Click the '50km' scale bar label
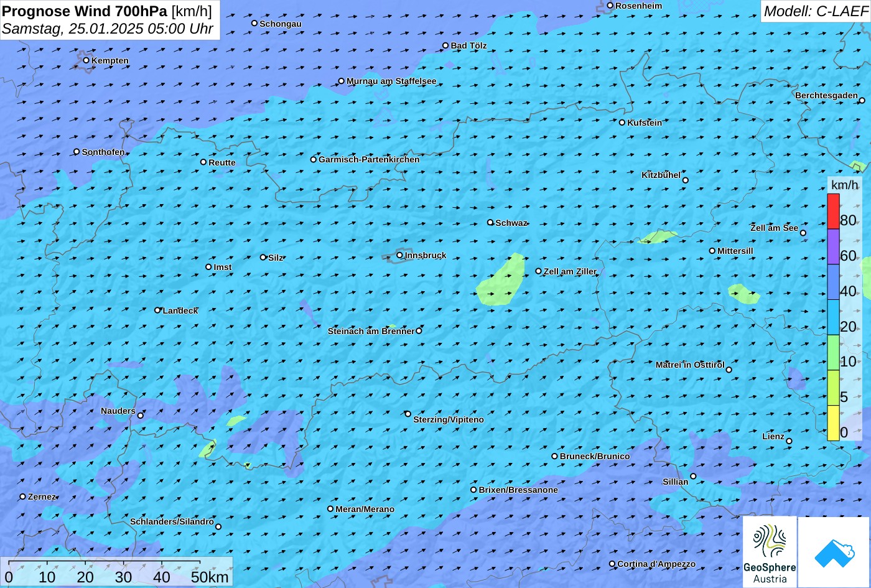The height and width of the screenshot is (588, 871). [210, 577]
